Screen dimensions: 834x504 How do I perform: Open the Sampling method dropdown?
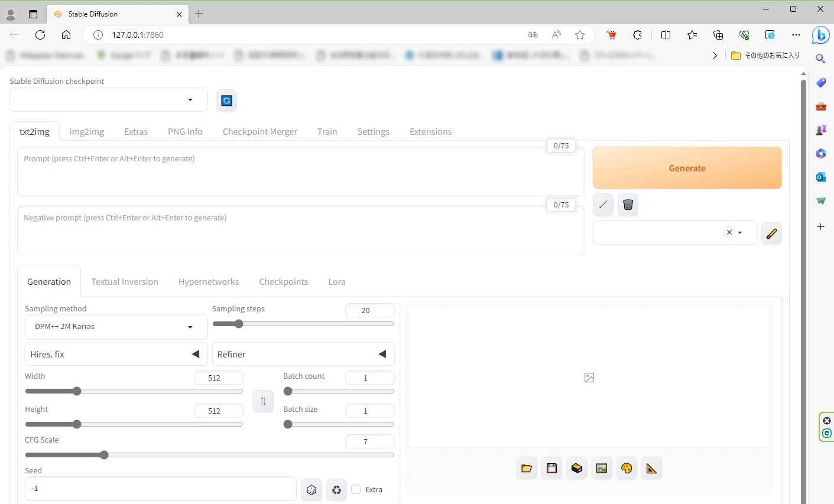[x=116, y=327]
